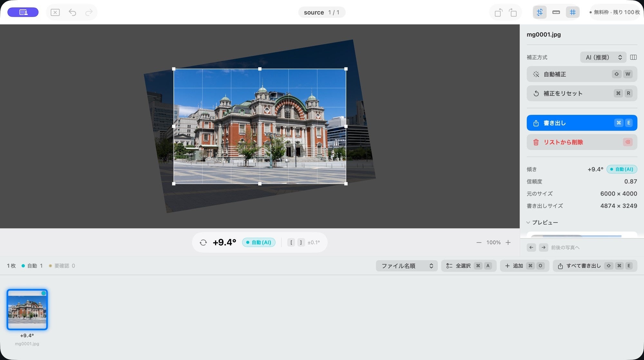
Task: Click the top-right crop handle
Action: pyautogui.click(x=346, y=69)
